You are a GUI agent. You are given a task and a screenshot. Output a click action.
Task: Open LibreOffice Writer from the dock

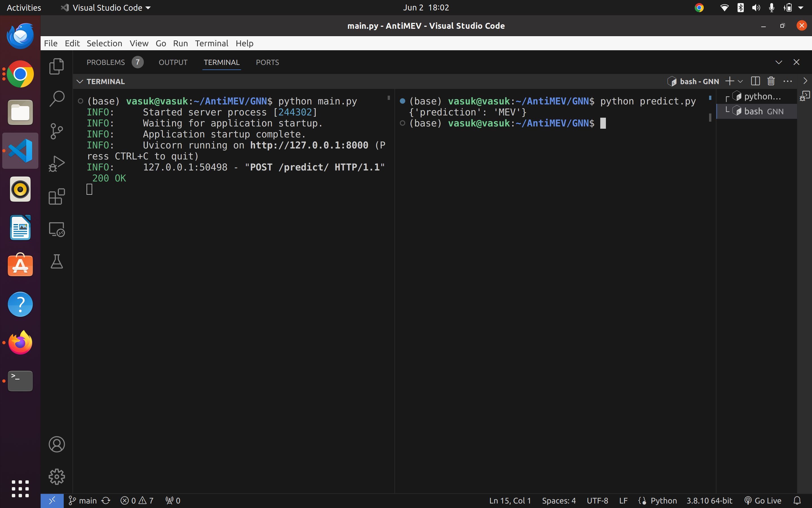click(20, 227)
